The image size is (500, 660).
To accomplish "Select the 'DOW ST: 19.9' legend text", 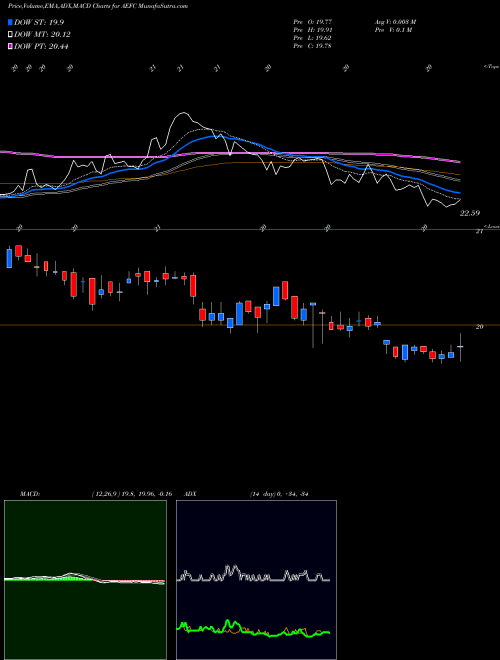I will (39, 22).
